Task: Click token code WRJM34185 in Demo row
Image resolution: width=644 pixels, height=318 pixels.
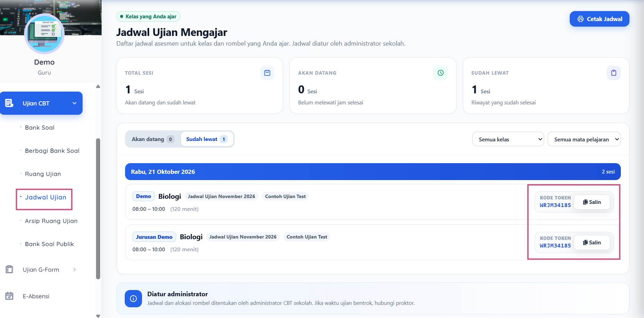Action: [555, 205]
